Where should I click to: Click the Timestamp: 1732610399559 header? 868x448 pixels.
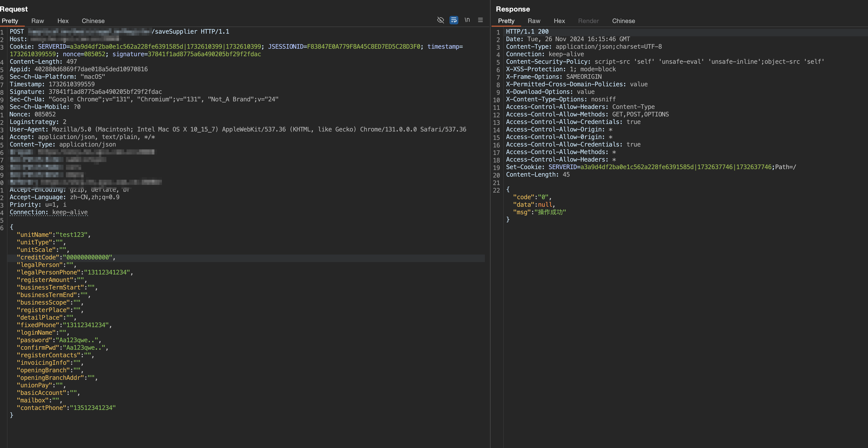point(52,84)
